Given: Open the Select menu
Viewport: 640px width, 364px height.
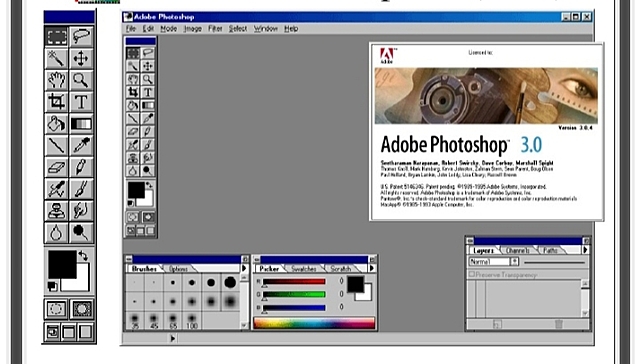Looking at the screenshot, I should pyautogui.click(x=238, y=29).
